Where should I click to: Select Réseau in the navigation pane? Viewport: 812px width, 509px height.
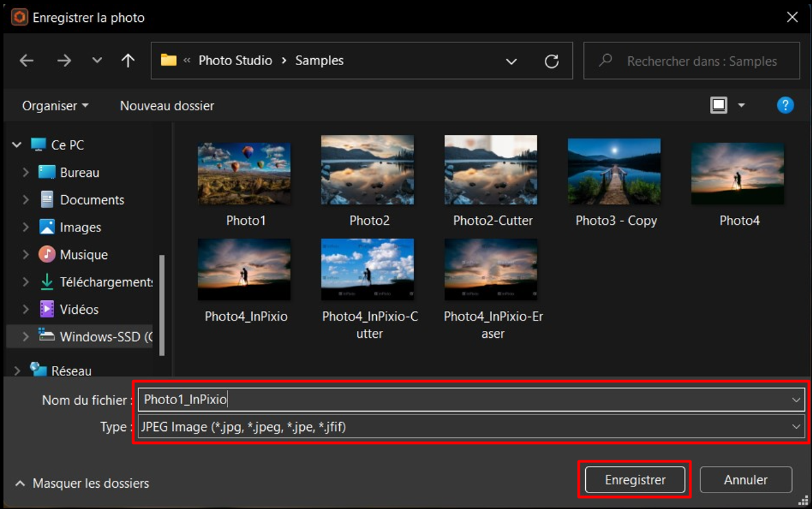click(x=71, y=371)
